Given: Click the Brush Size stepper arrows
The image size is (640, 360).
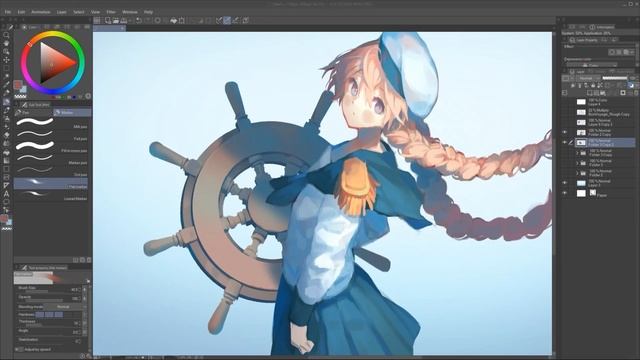Looking at the screenshot, I should 80,289.
